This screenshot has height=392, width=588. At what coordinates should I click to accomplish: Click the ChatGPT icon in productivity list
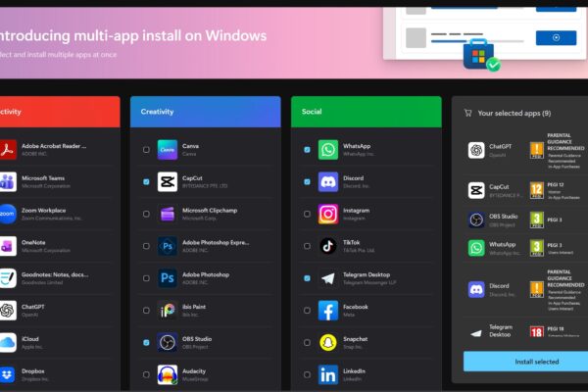coord(8,311)
